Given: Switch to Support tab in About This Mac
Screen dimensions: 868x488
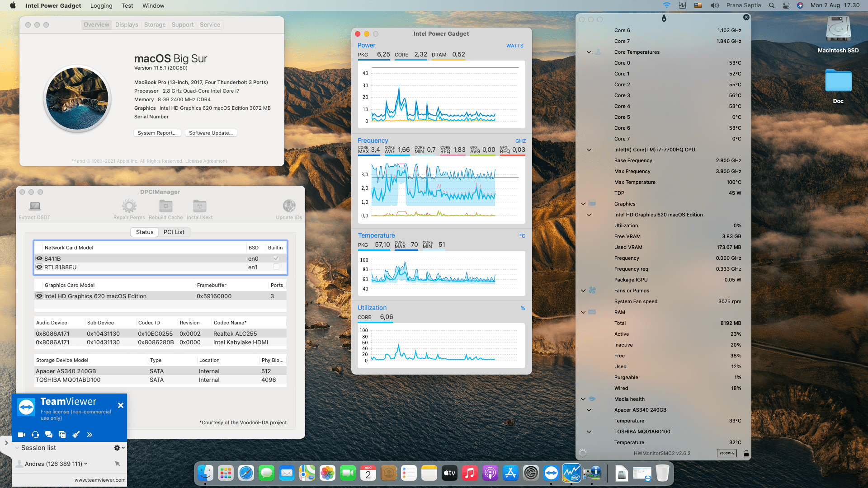Looking at the screenshot, I should (x=183, y=25).
